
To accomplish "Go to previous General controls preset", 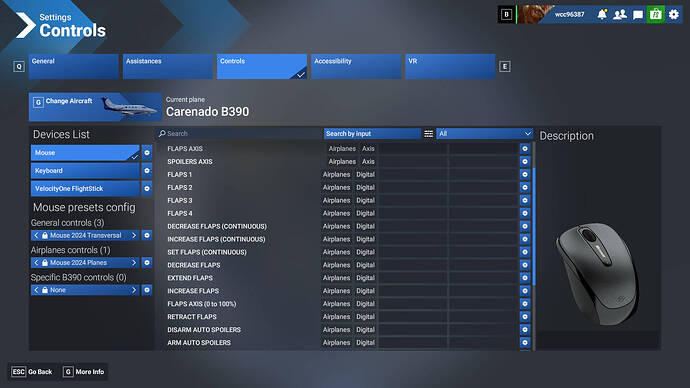I will click(37, 235).
